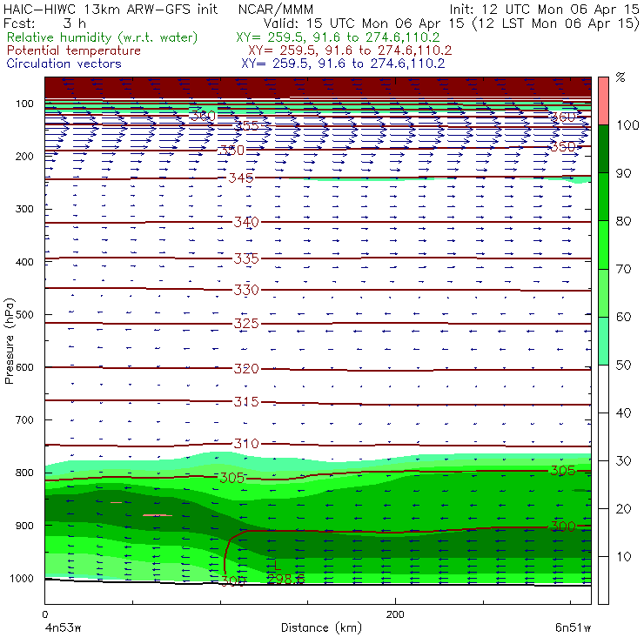Screen dimensions: 644x644
Task: Click the green 'Relative humidity (w.r.t. water)' legend
Action: tap(103, 37)
